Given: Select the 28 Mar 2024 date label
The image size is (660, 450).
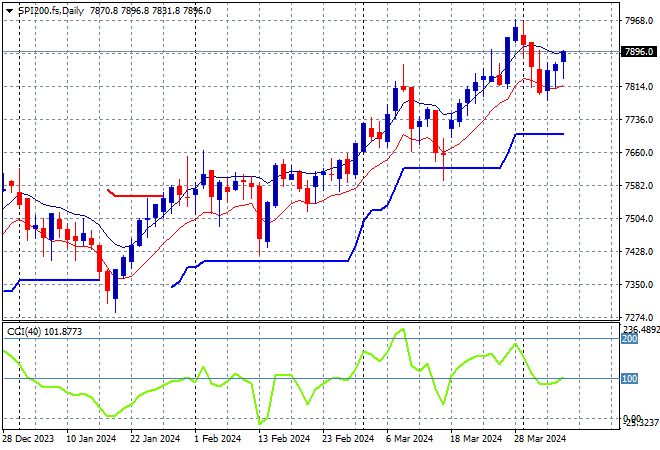Looking at the screenshot, I should point(540,439).
